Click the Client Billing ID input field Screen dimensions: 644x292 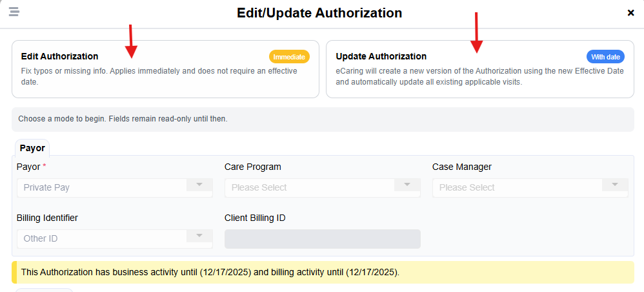tap(322, 238)
